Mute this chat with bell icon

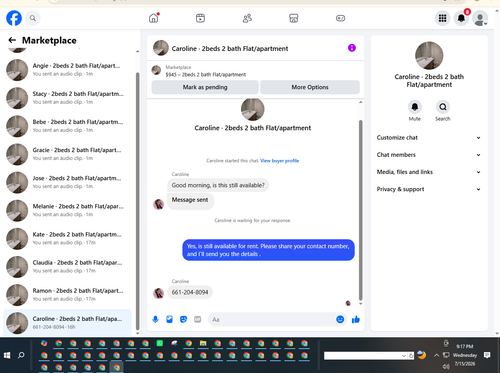[415, 107]
